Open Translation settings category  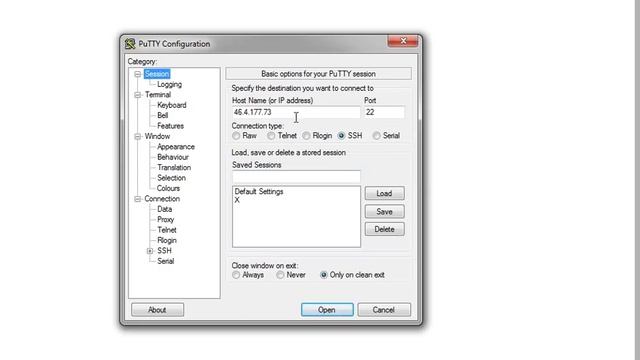(174, 168)
